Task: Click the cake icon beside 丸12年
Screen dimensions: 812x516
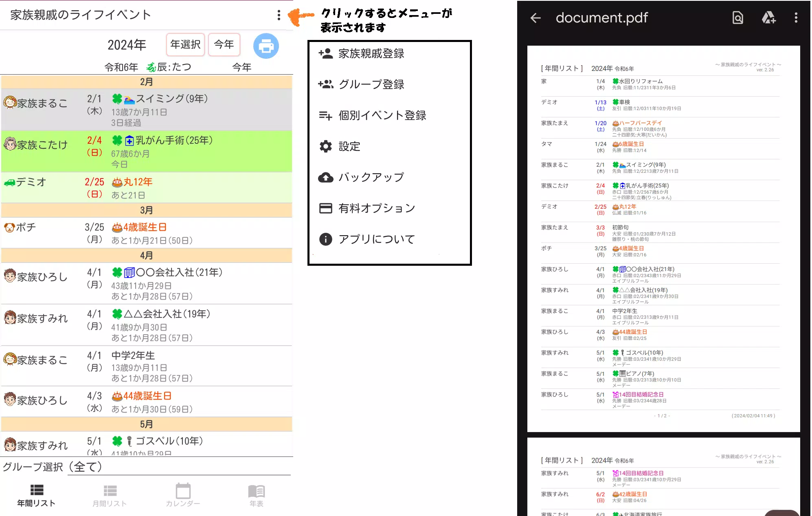Action: click(117, 182)
